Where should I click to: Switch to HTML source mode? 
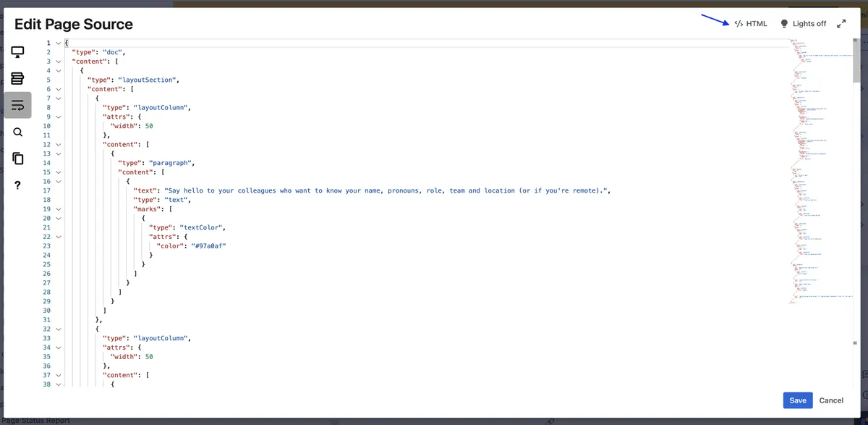point(751,24)
